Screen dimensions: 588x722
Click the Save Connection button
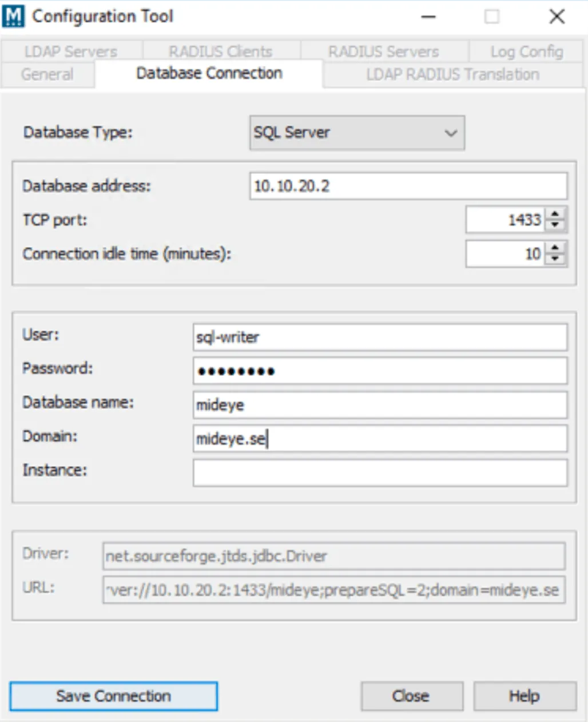click(x=114, y=696)
